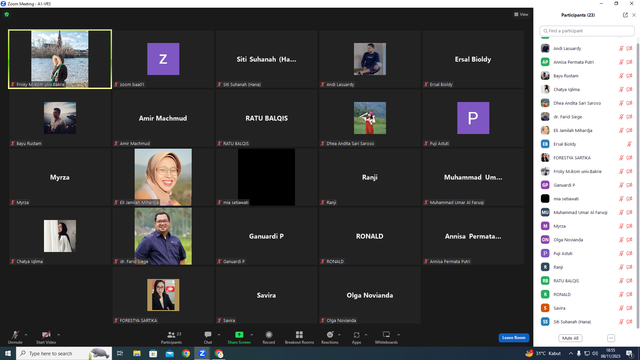Select Annisa Permata Putri in participants list
The height and width of the screenshot is (360, 640).
click(587, 62)
